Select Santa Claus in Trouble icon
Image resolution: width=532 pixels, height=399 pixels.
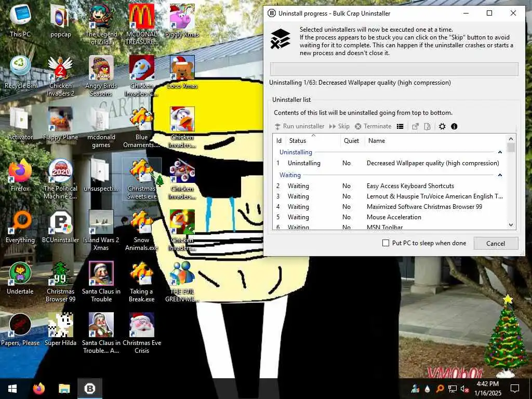click(101, 282)
